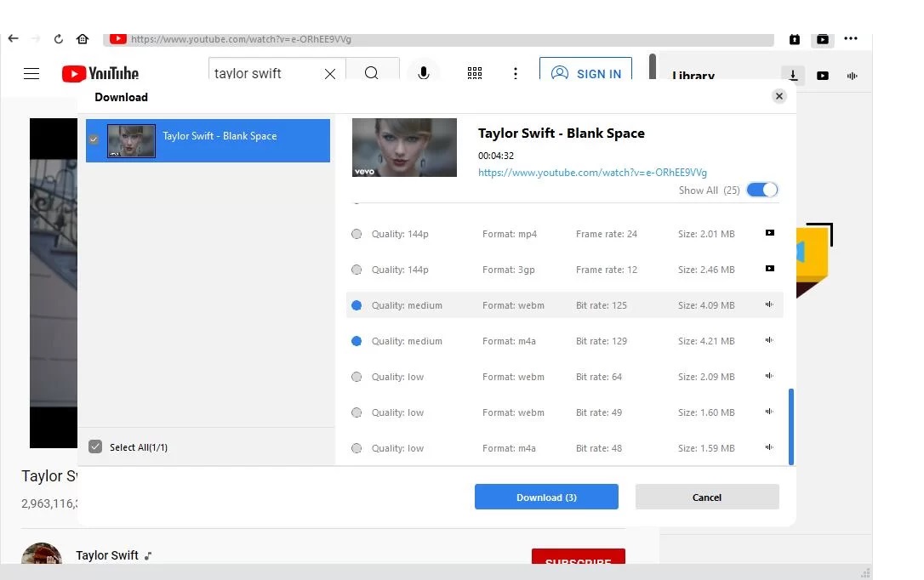Click audio icon on low webm 1.60 MB row

(769, 412)
